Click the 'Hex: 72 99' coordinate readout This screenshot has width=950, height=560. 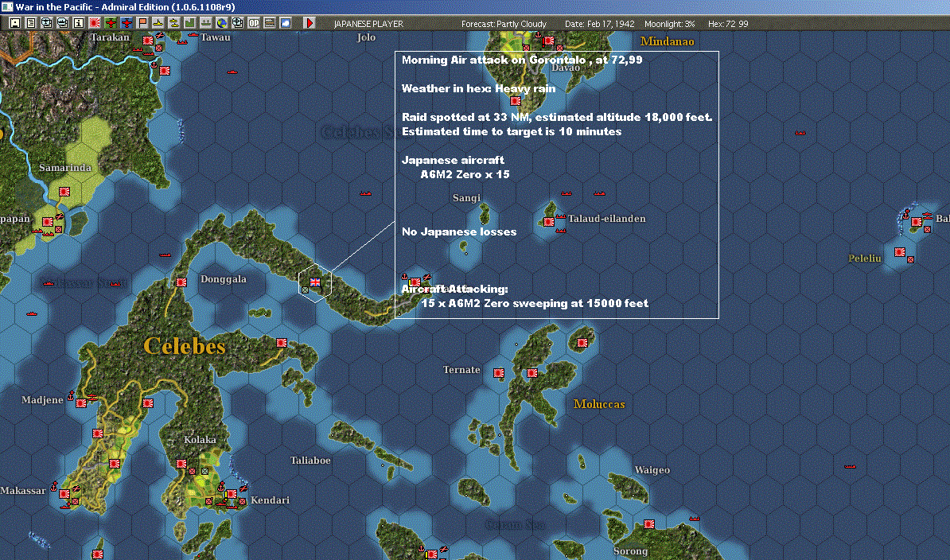728,24
